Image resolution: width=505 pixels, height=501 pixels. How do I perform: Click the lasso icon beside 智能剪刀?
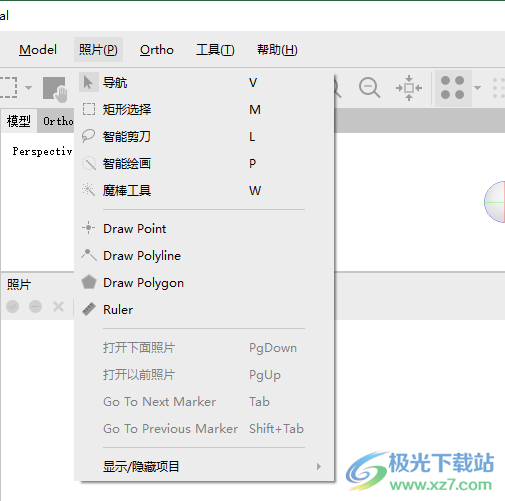click(x=88, y=136)
